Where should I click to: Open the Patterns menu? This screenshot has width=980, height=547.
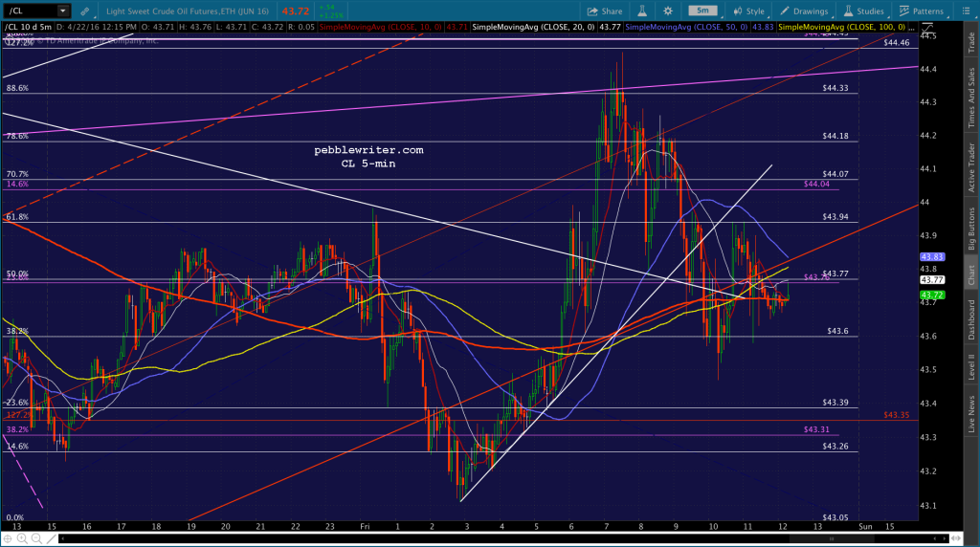click(x=922, y=11)
